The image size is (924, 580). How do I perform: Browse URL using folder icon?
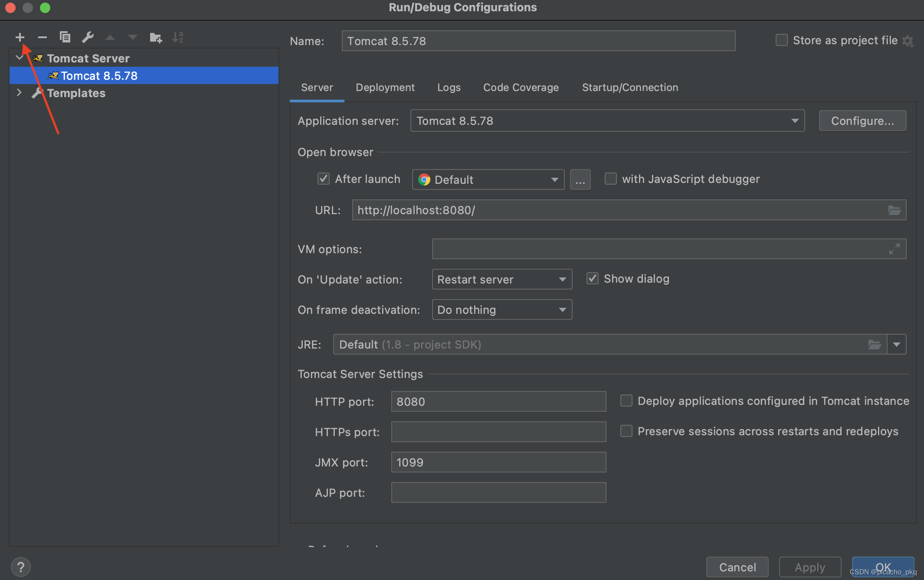[x=894, y=210]
